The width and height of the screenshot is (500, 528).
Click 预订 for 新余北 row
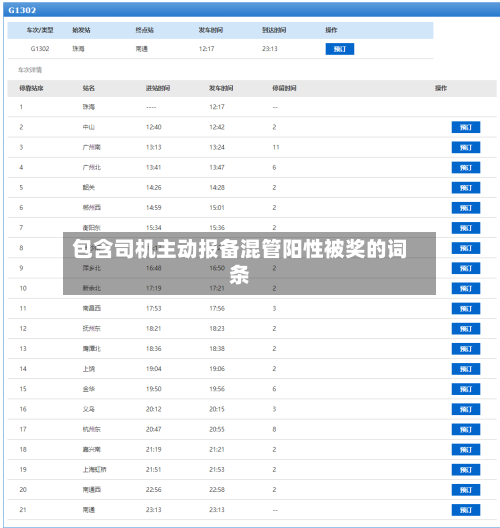click(x=466, y=289)
